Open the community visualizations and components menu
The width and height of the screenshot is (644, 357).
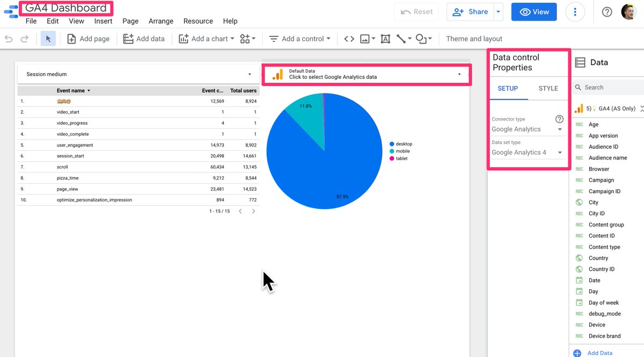pyautogui.click(x=247, y=39)
